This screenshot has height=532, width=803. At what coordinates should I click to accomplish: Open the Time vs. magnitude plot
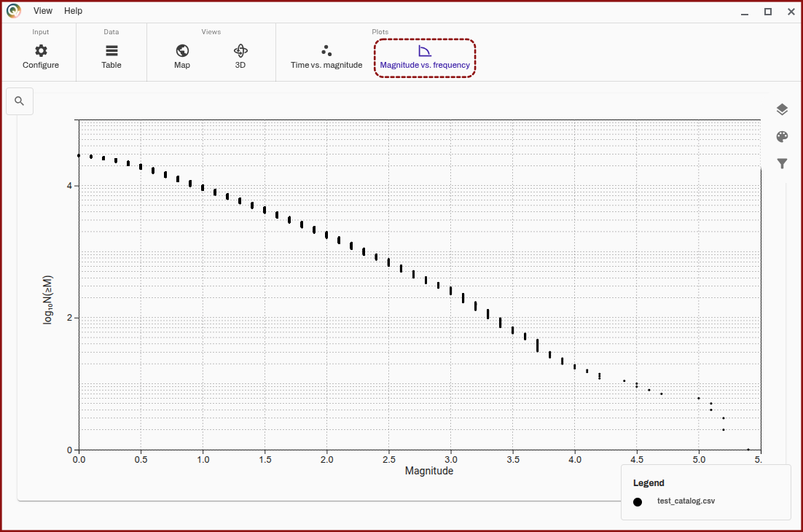(326, 56)
